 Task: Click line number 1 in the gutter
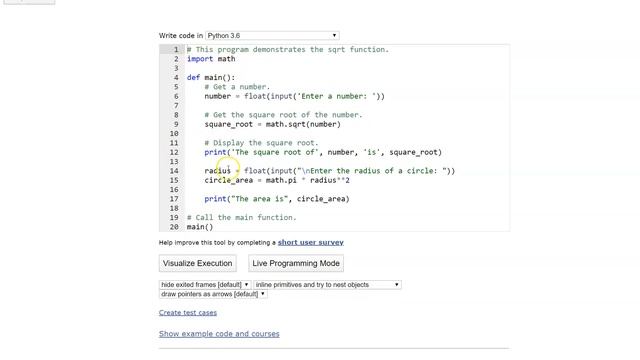176,49
